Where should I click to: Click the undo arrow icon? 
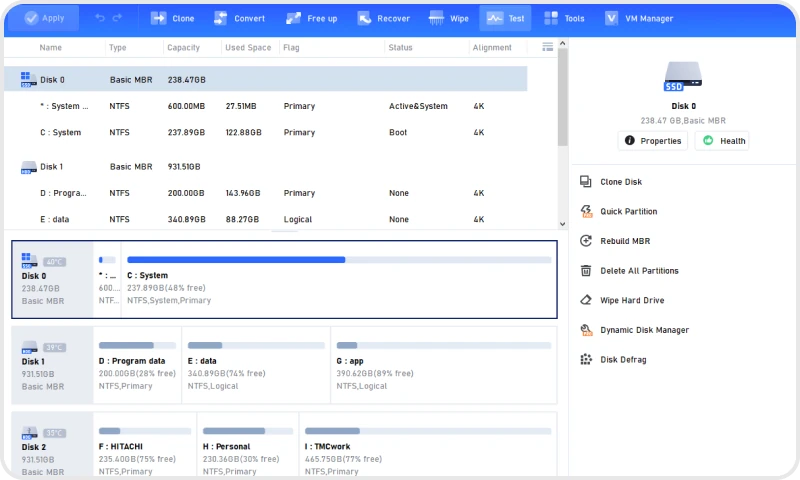100,18
